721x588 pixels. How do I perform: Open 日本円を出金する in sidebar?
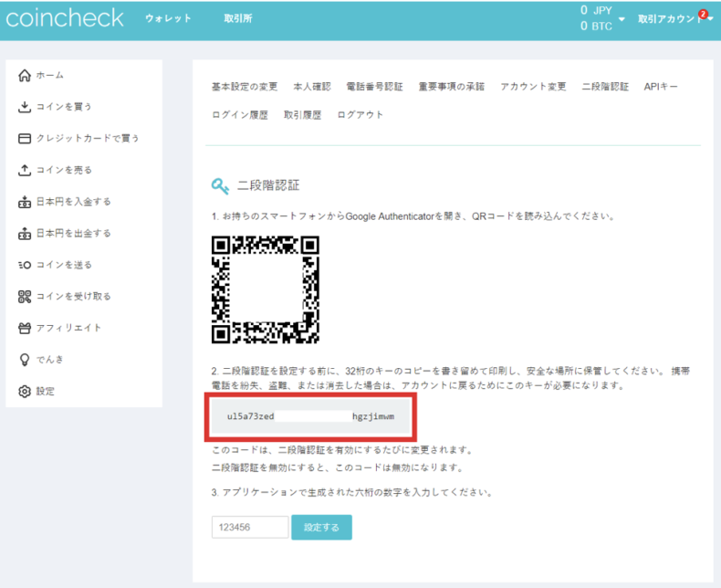(x=74, y=233)
